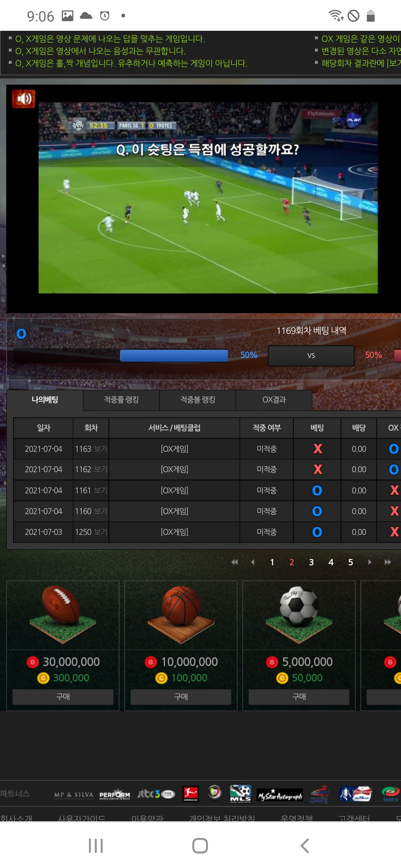View round 1163 보기 link

click(100, 449)
